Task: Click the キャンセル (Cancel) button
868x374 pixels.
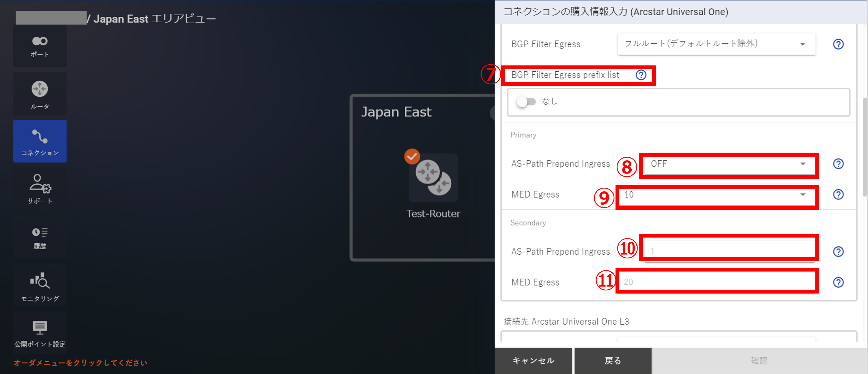Action: (x=533, y=361)
